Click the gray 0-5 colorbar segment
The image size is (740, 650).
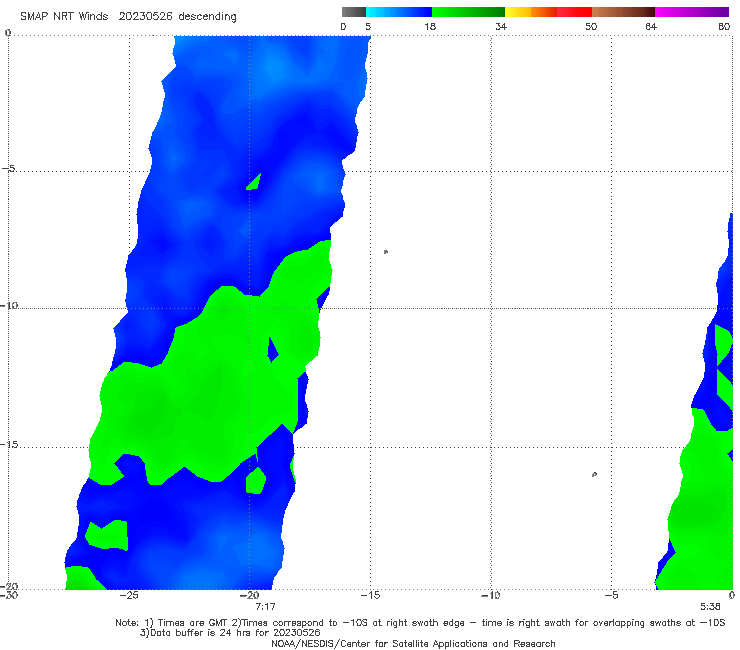[354, 12]
